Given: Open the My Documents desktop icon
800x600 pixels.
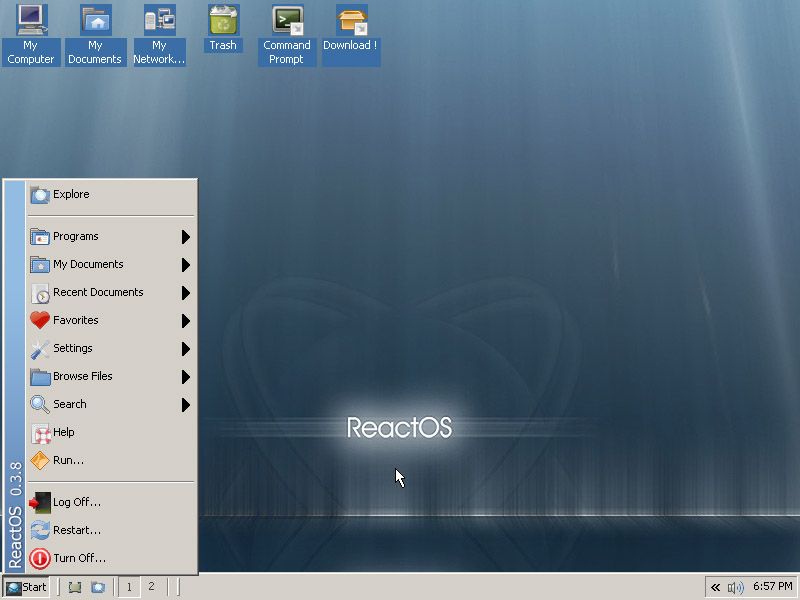Looking at the screenshot, I should 95,25.
